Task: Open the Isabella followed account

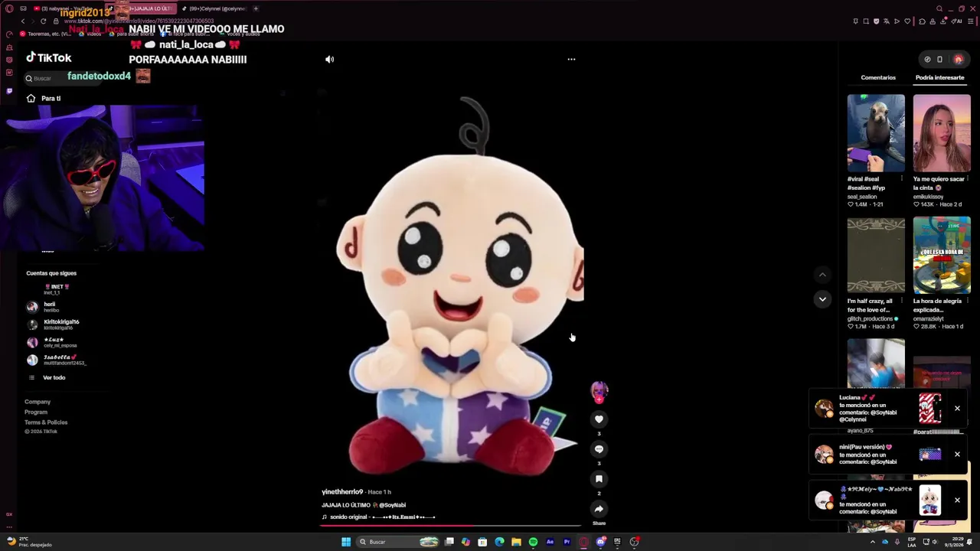Action: tap(57, 360)
